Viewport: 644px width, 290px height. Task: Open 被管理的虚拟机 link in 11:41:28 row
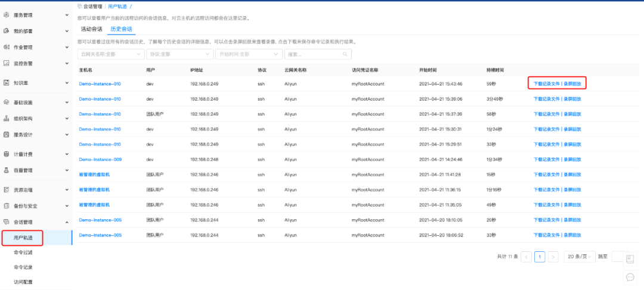click(94, 174)
